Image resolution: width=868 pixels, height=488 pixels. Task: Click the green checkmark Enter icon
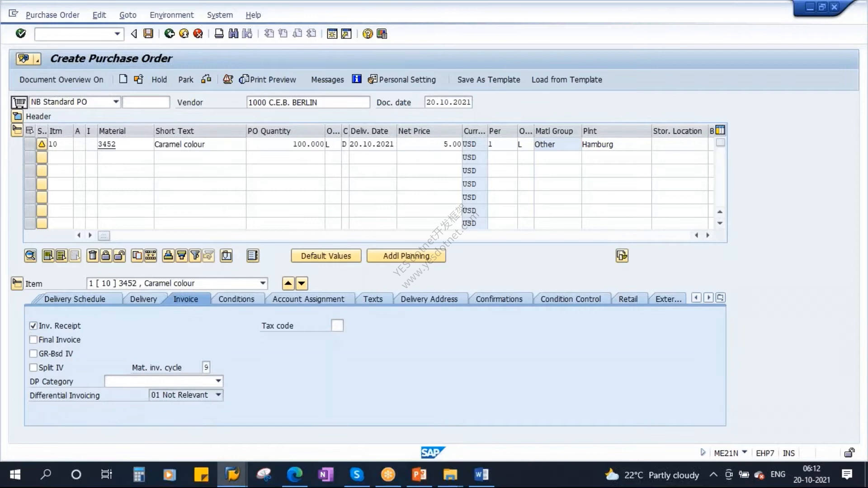click(x=21, y=33)
